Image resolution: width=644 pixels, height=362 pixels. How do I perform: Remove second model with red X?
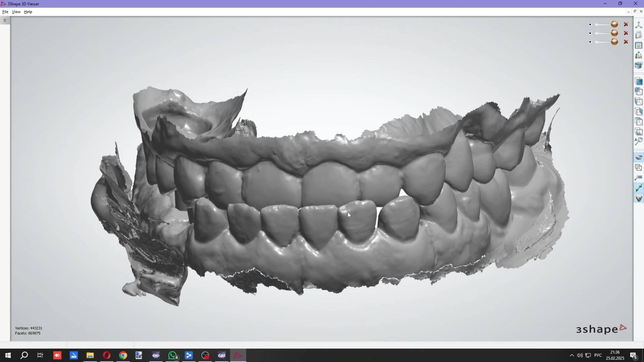point(626,33)
